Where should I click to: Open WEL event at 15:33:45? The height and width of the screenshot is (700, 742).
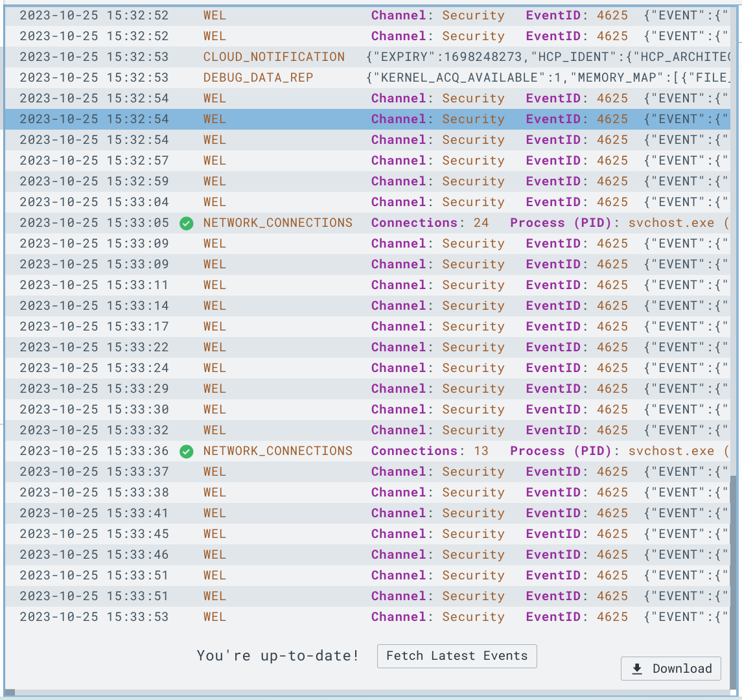[367, 534]
